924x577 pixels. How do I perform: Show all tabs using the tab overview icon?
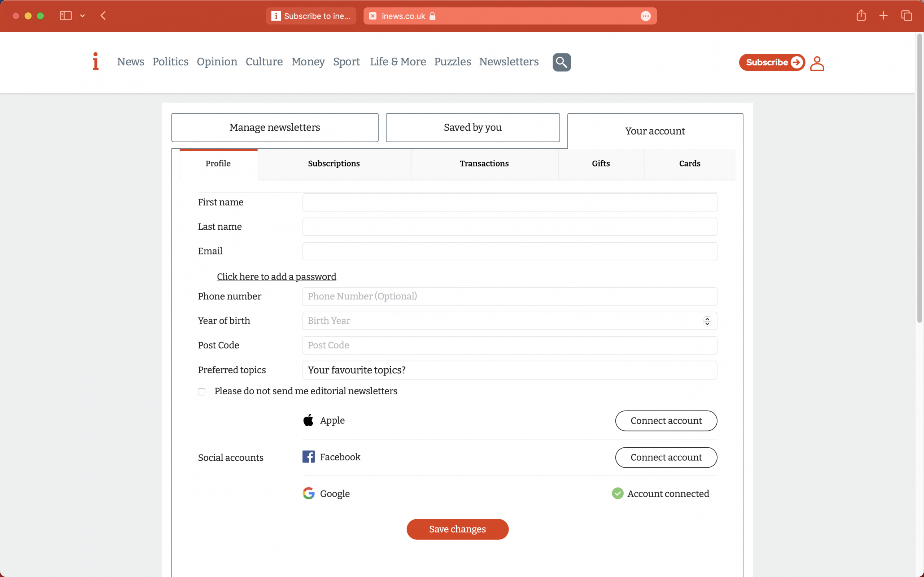[x=907, y=16]
